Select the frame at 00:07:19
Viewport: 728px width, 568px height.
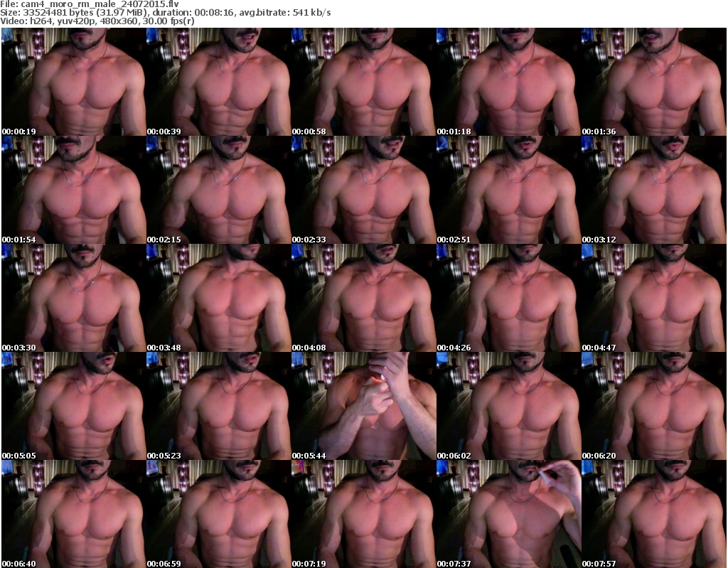click(x=363, y=514)
